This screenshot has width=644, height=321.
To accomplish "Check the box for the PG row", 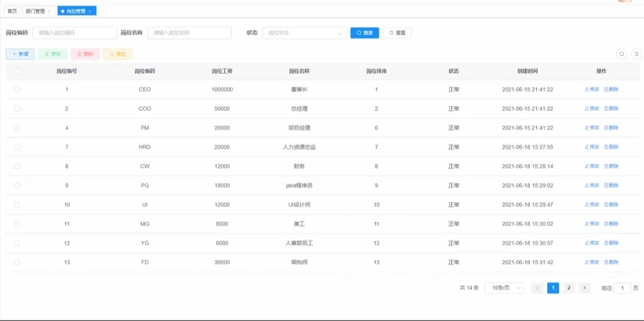I will pyautogui.click(x=17, y=185).
